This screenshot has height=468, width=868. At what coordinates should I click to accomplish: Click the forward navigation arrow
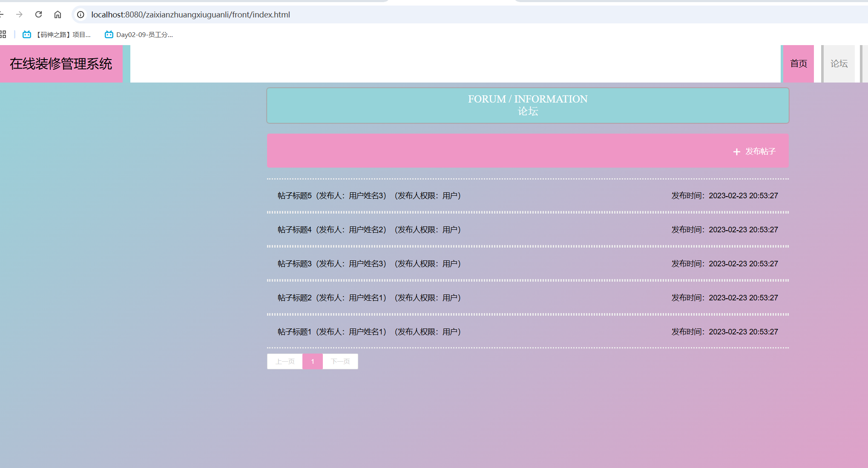(19, 14)
